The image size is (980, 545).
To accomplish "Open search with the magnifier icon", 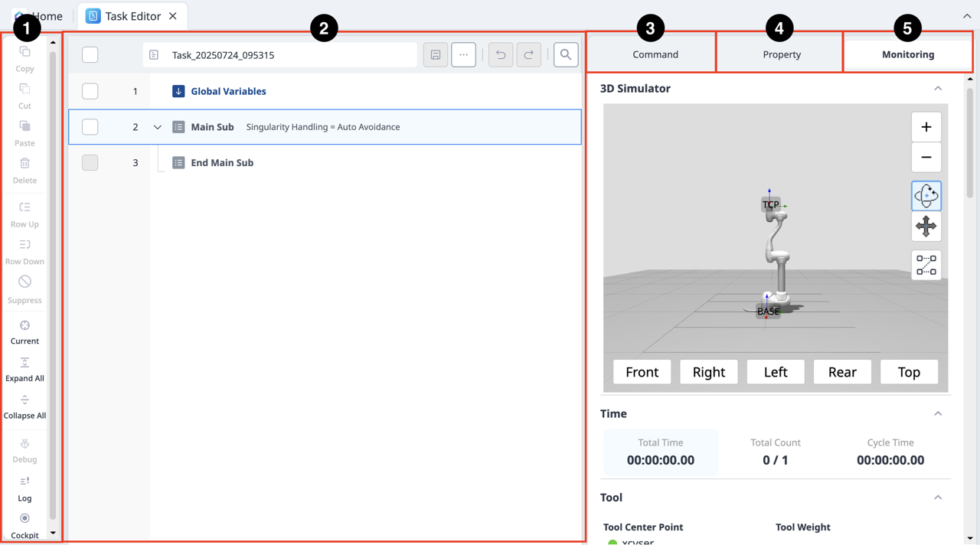I will click(x=565, y=54).
